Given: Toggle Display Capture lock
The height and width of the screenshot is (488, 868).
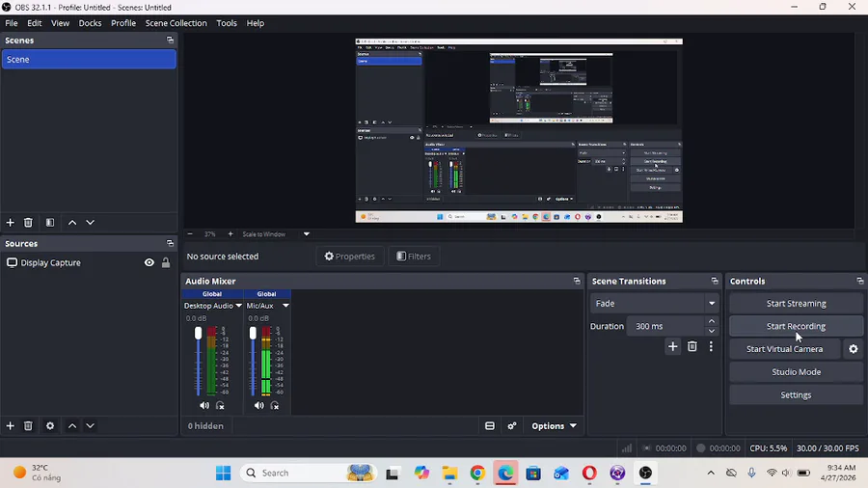Looking at the screenshot, I should pyautogui.click(x=166, y=263).
